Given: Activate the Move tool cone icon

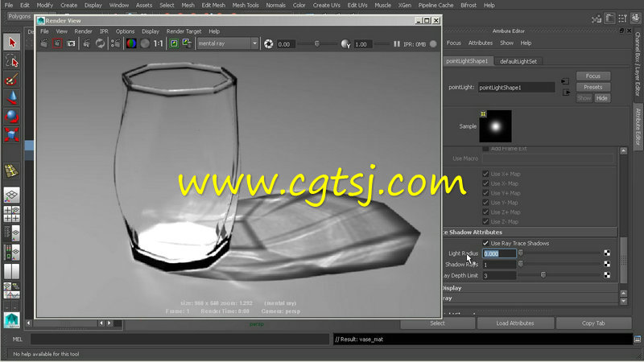Looking at the screenshot, I should coord(12,98).
